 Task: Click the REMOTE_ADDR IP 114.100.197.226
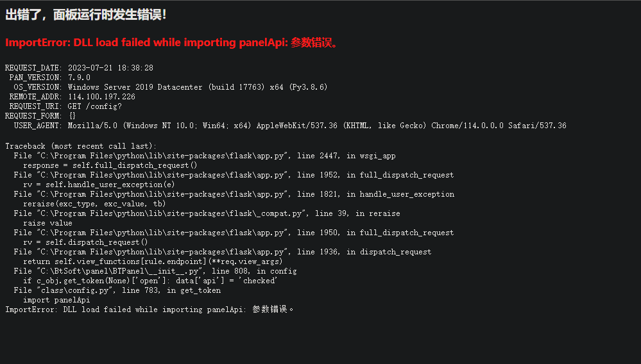coord(101,97)
